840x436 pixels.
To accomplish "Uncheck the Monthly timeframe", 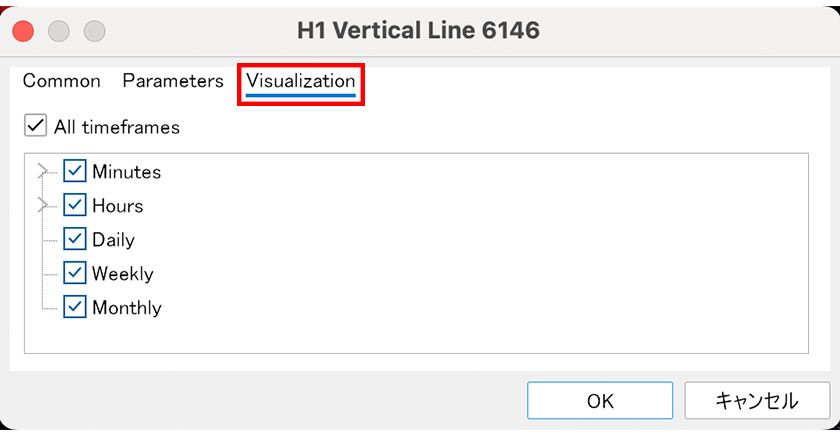I will click(x=75, y=307).
